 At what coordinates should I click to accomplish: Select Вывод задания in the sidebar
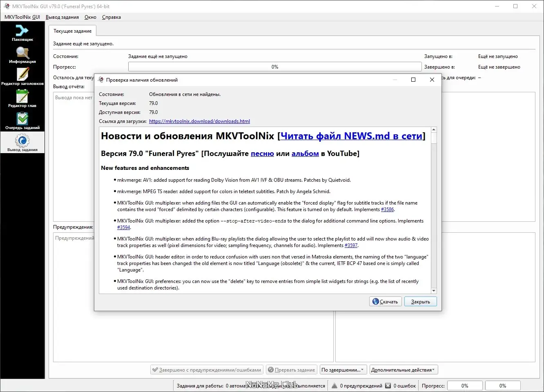coord(22,143)
